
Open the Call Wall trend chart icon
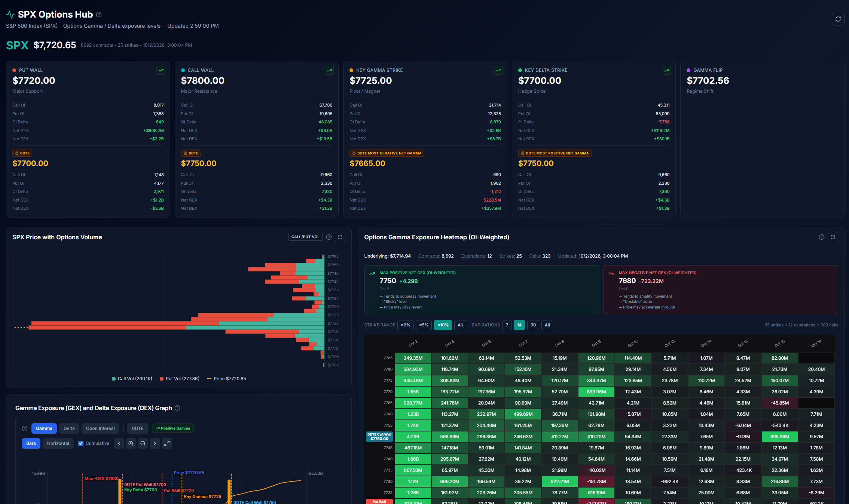(329, 70)
